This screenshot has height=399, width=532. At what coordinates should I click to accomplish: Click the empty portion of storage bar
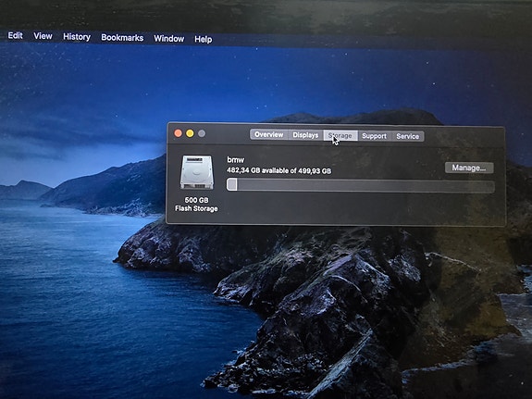365,186
